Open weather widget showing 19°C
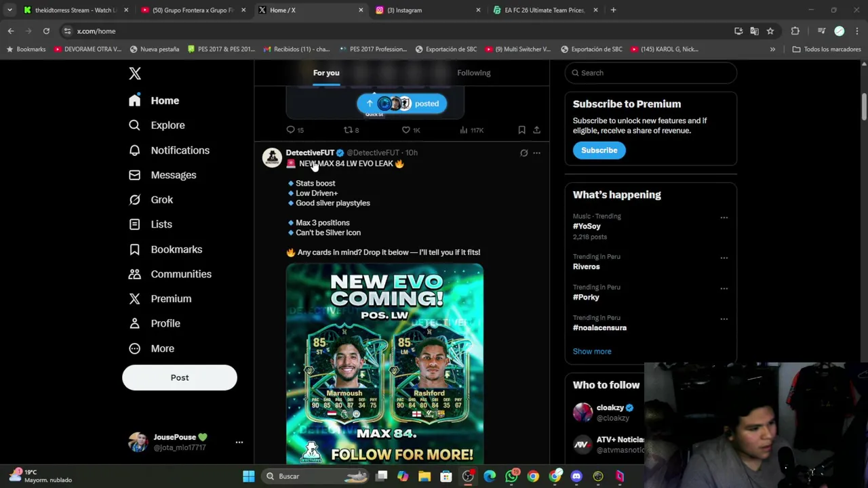 [x=39, y=476]
